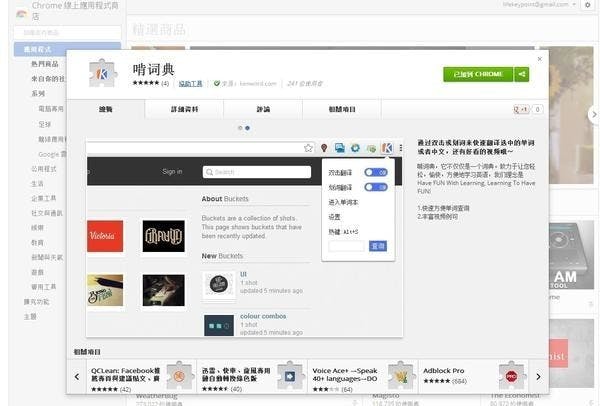Image resolution: width=600 pixels, height=406 pixels.
Task: Switch to the 評論 reviews tab
Action: (263, 109)
